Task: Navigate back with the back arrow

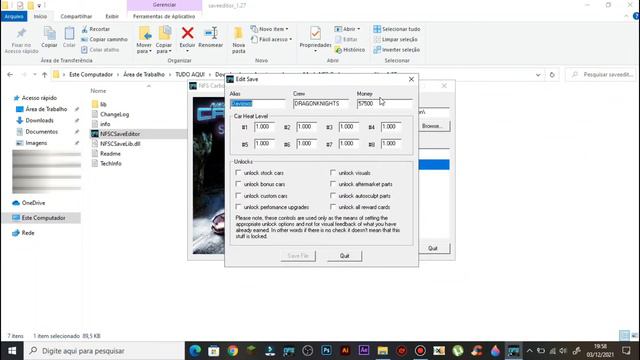Action: pos(10,75)
